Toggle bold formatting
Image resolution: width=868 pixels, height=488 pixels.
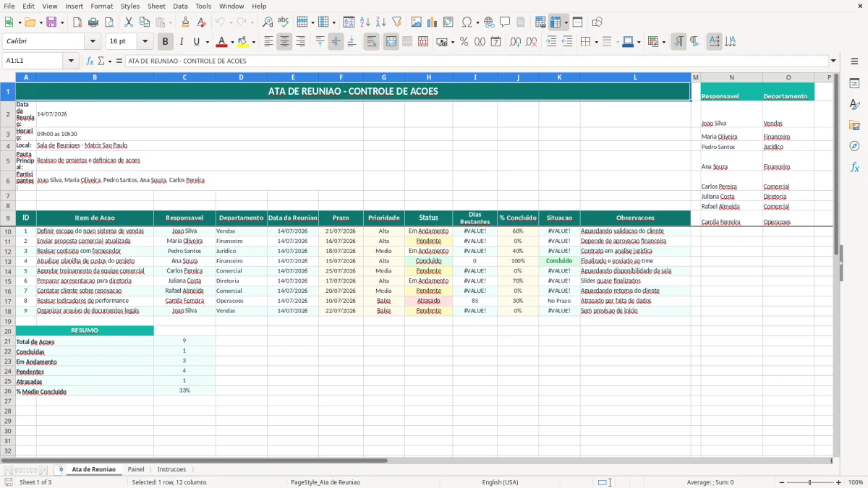(x=166, y=42)
